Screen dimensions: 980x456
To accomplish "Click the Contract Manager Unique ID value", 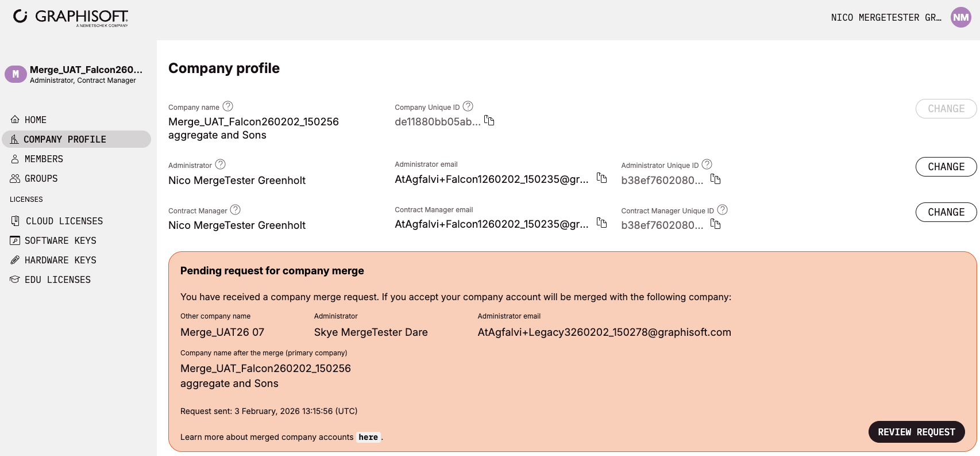I will tap(662, 225).
